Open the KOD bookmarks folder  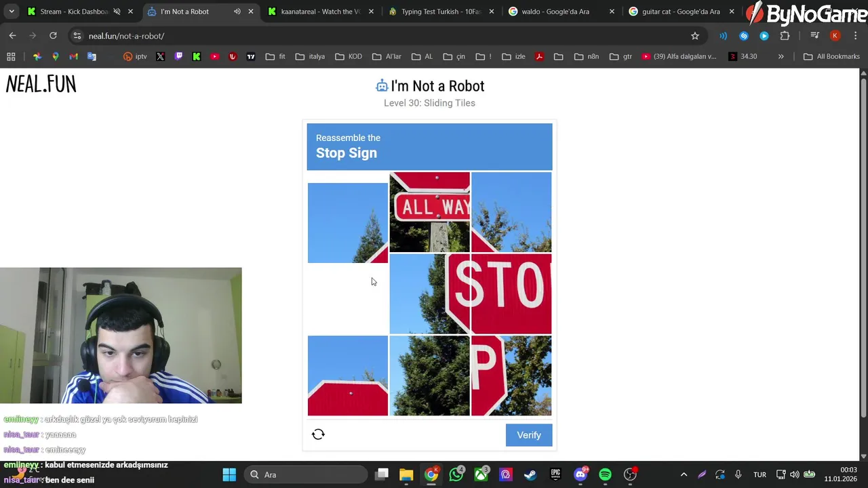(x=349, y=56)
